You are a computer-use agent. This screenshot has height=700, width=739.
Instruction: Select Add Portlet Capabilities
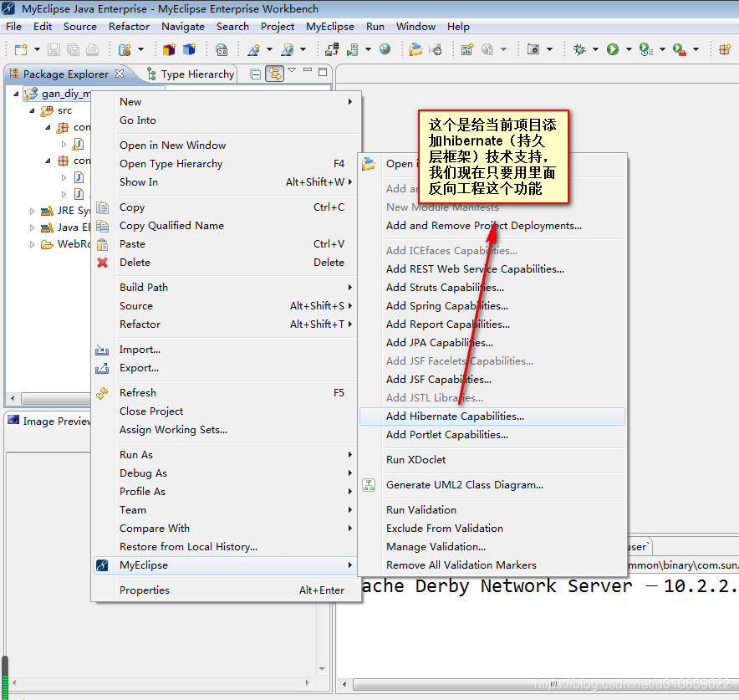492,435
